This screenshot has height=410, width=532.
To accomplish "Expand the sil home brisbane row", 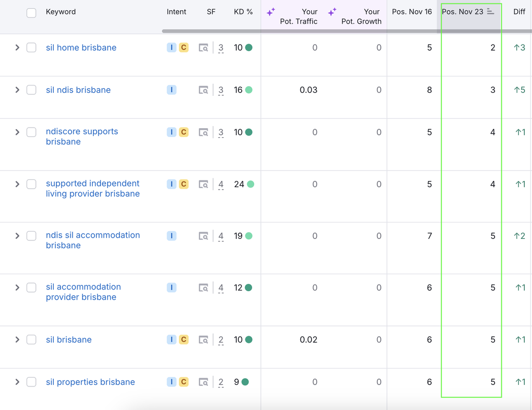I will (17, 48).
